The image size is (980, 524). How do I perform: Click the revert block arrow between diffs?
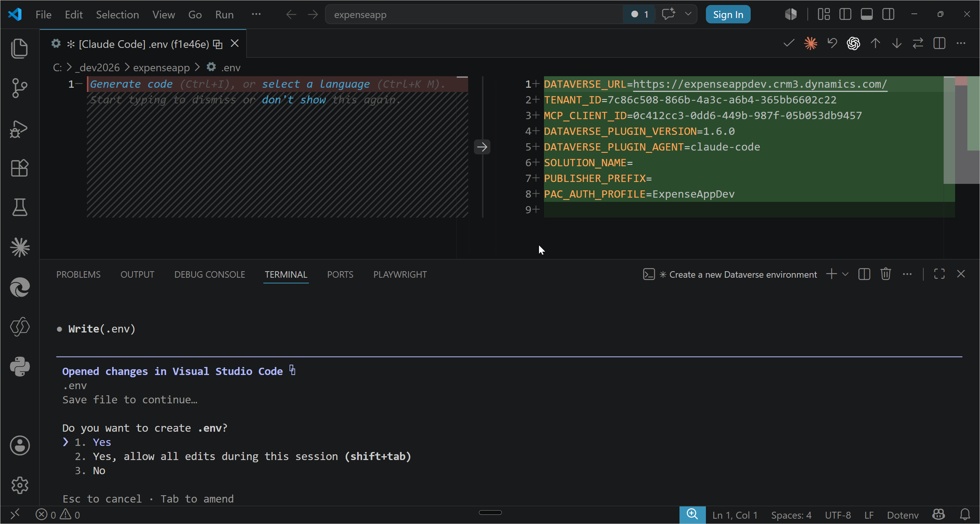(x=482, y=147)
